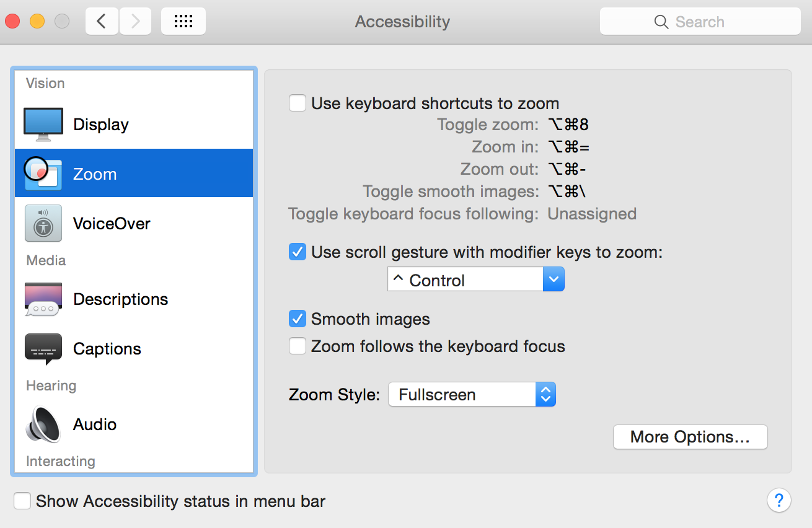Select the Captions label in list

tap(107, 349)
